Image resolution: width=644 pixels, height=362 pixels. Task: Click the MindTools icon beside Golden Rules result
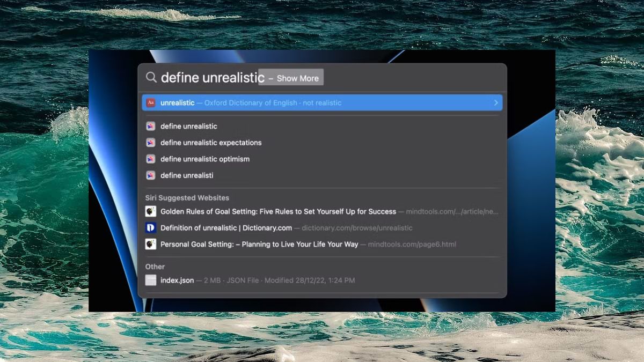pos(151,212)
